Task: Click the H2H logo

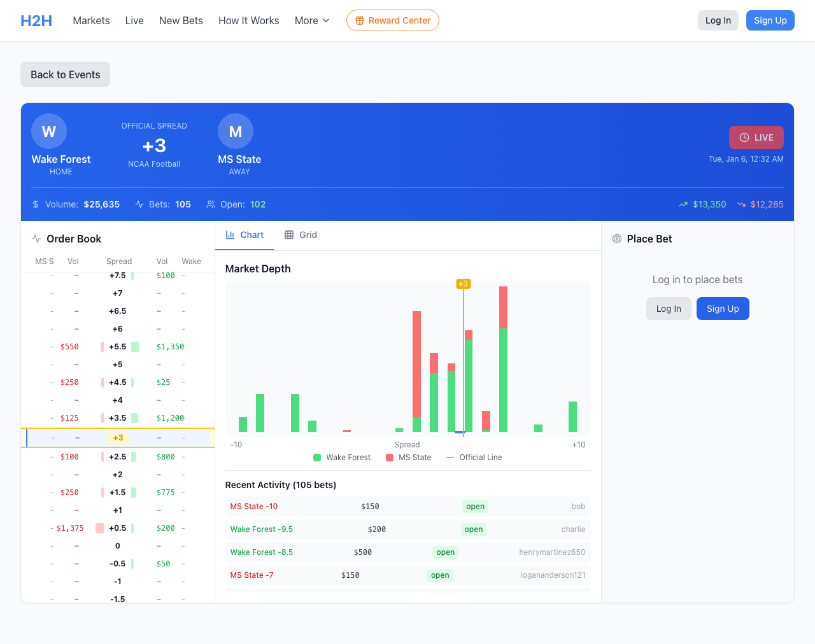Action: [x=36, y=20]
